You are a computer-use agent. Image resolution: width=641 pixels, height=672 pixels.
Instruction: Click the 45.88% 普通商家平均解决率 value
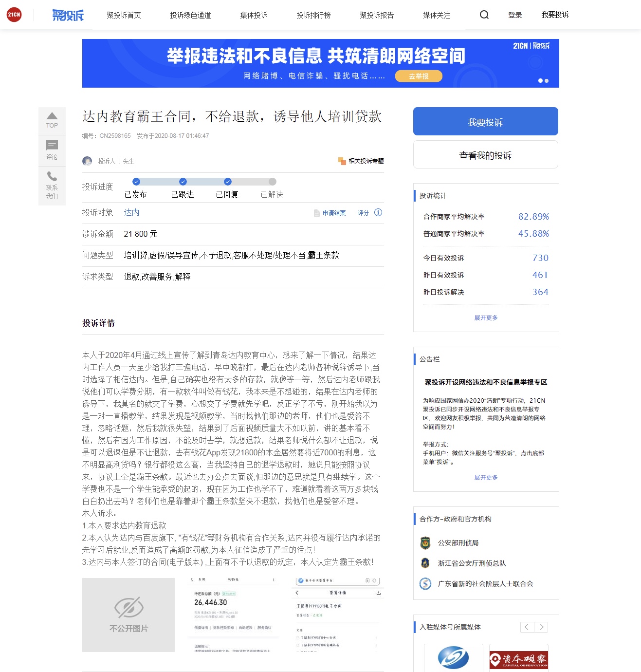533,234
